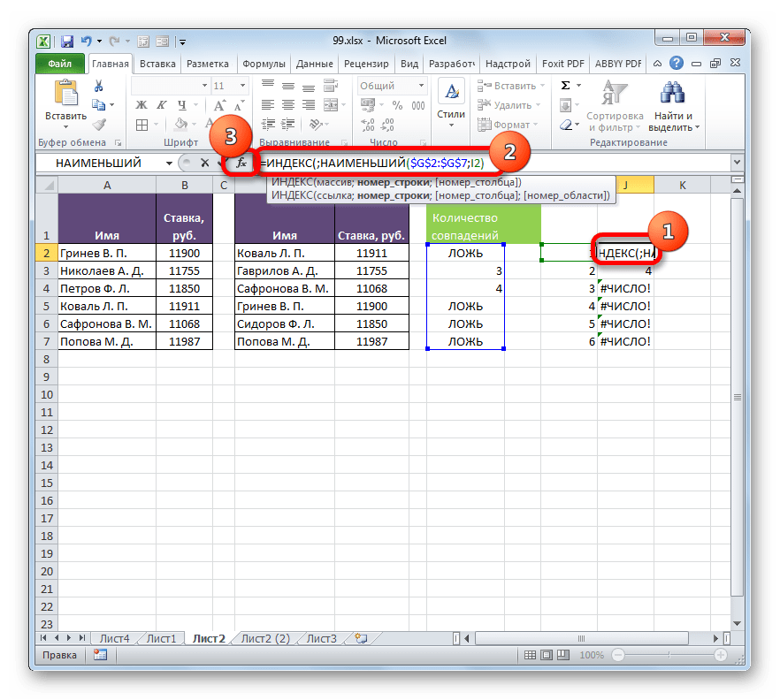Click the Help question mark icon

point(677,63)
